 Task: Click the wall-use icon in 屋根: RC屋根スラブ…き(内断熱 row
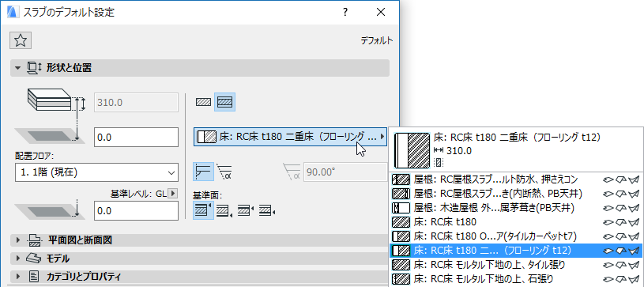[608, 193]
